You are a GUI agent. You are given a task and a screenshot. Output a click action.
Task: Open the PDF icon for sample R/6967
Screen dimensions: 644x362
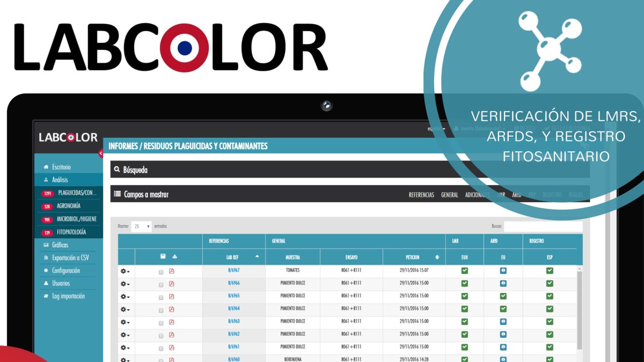tap(172, 271)
